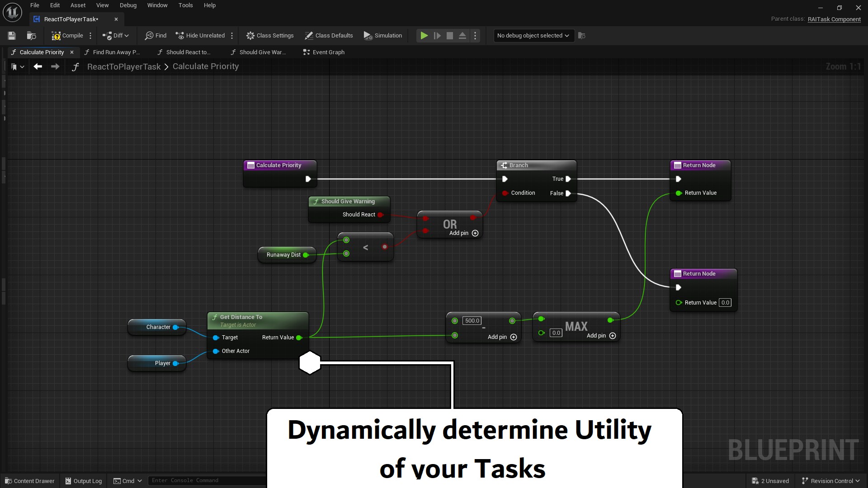The height and width of the screenshot is (488, 868).
Task: Open the Cmd console type dropdown
Action: pyautogui.click(x=139, y=481)
